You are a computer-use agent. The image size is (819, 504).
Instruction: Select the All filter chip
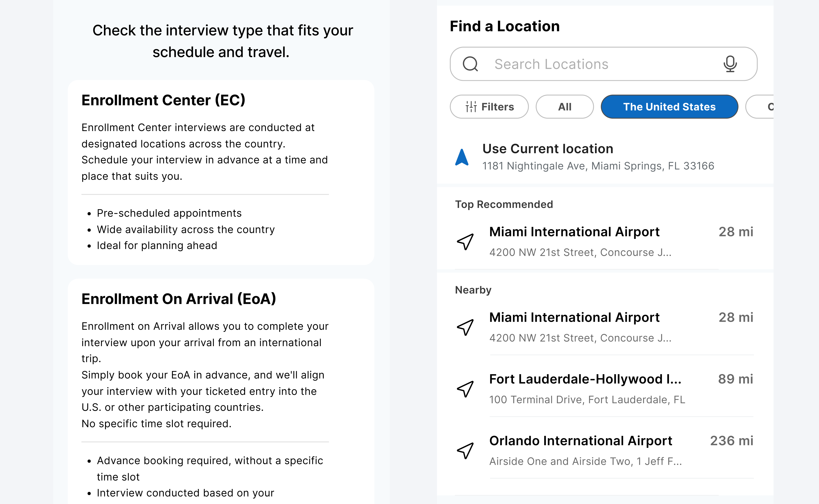565,107
